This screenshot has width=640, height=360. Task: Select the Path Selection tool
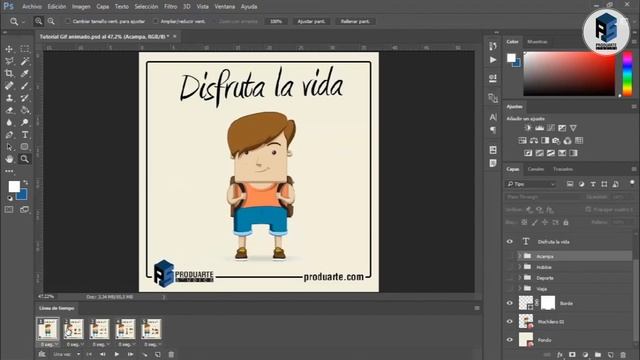[x=9, y=147]
